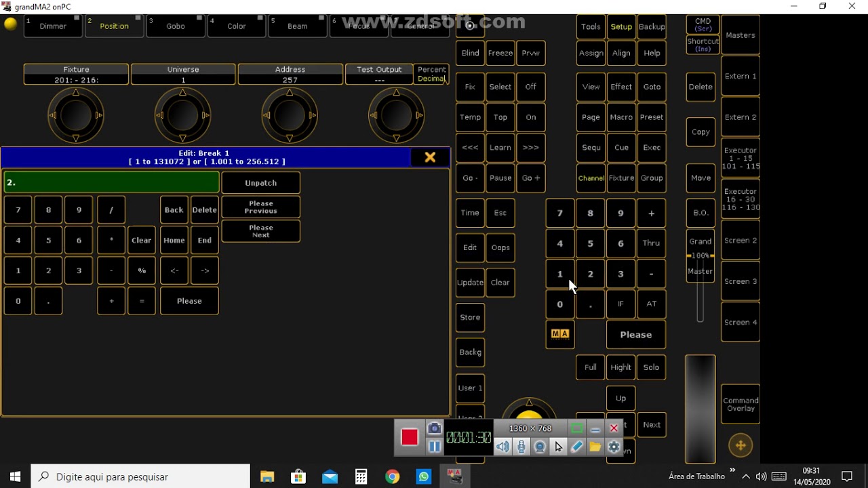This screenshot has height=488, width=868.
Task: Open the Setup menu button
Action: click(x=621, y=26)
